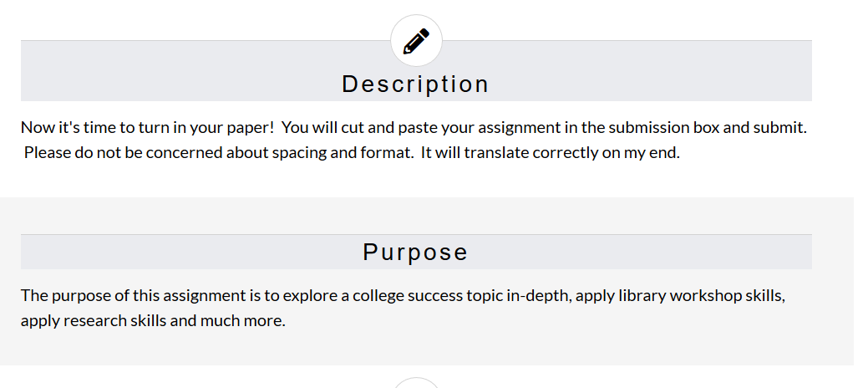The width and height of the screenshot is (868, 388).
Task: Select the Purpose heading
Action: pos(416,253)
